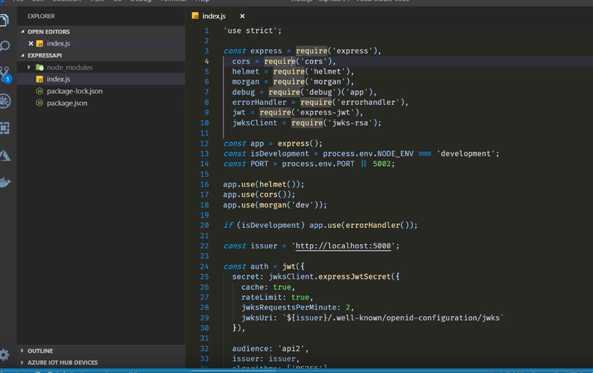Click the JS icon on the index.js editor tab

pyautogui.click(x=195, y=16)
